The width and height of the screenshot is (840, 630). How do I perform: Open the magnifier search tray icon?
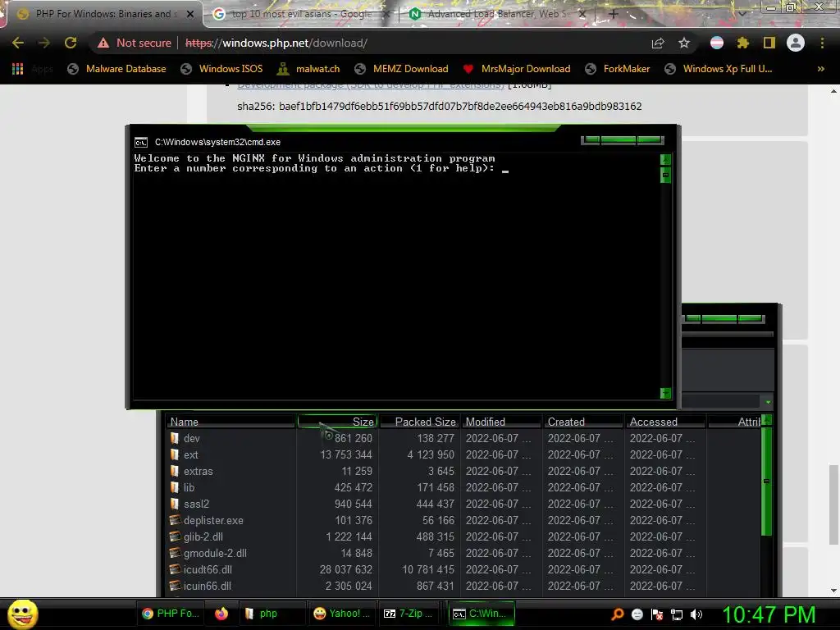(617, 614)
